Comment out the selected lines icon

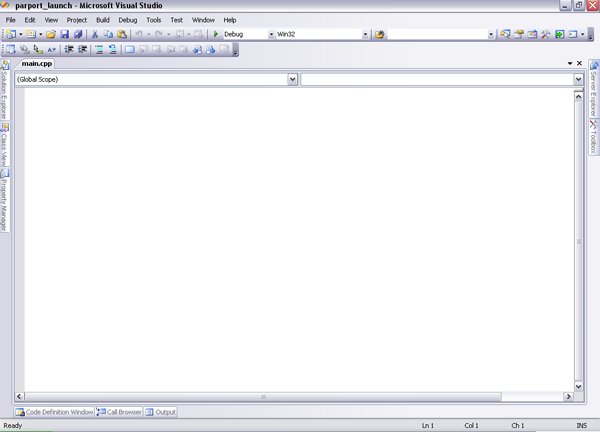pos(99,49)
